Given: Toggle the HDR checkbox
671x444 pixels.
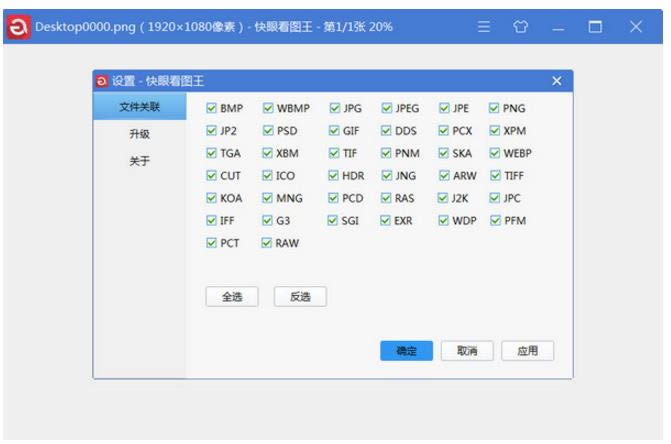Looking at the screenshot, I should tap(333, 175).
